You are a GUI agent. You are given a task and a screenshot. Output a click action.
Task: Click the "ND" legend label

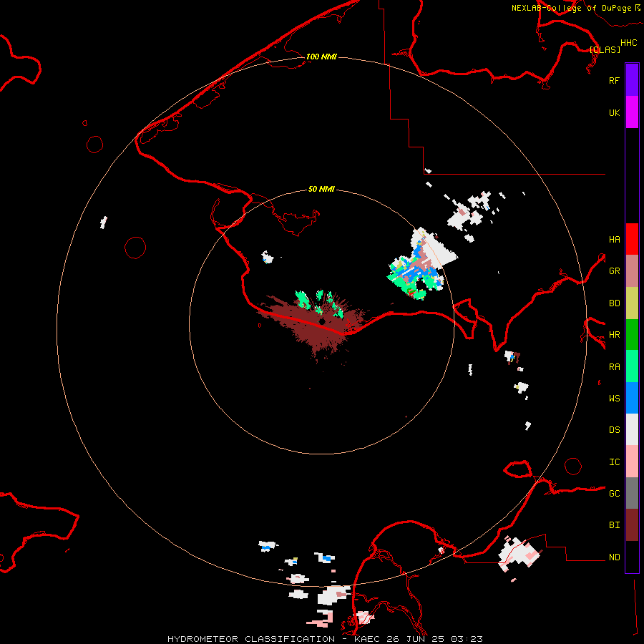coord(614,557)
